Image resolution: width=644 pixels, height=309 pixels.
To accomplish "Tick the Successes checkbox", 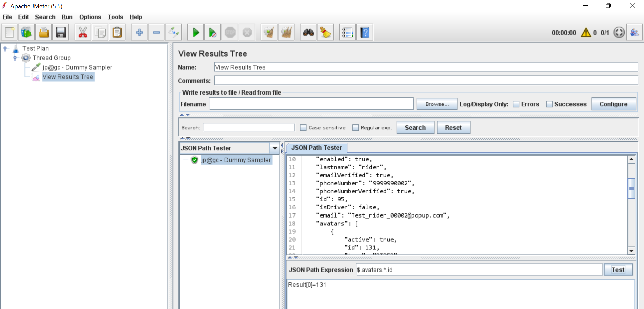I will [x=549, y=104].
